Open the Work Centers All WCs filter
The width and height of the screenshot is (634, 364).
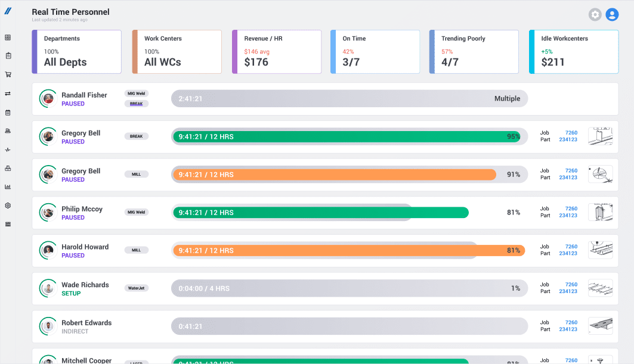pos(177,52)
